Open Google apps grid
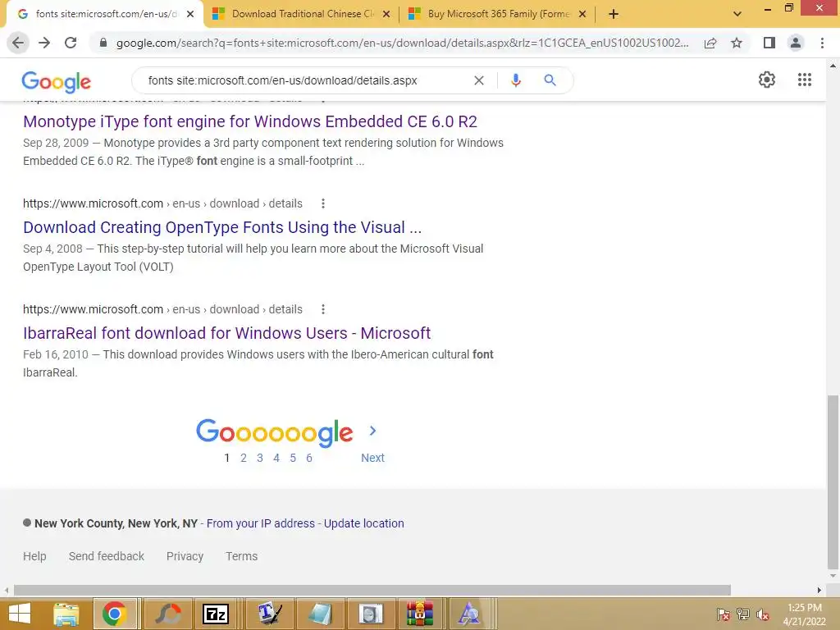 click(x=804, y=80)
